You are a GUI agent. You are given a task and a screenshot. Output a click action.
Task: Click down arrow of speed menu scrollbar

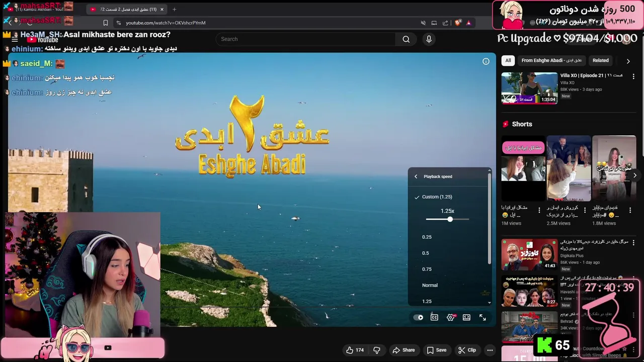490,303
